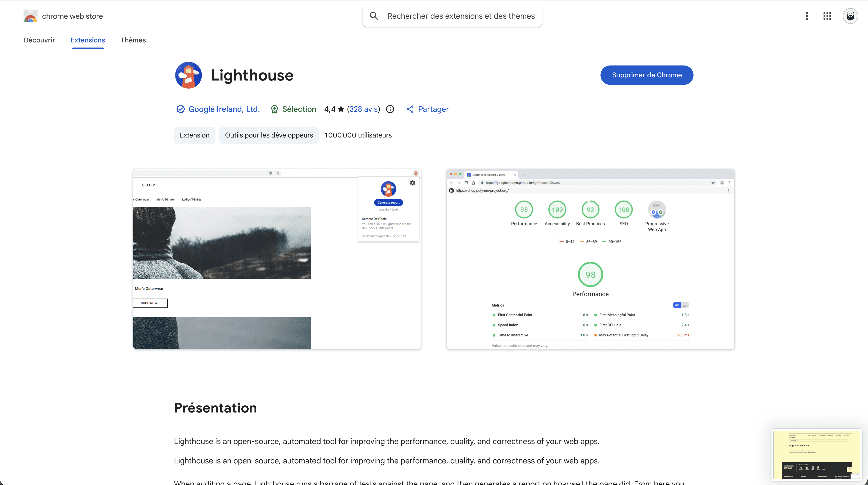Image resolution: width=868 pixels, height=485 pixels.
Task: Open the three-dot more options menu
Action: tap(807, 16)
